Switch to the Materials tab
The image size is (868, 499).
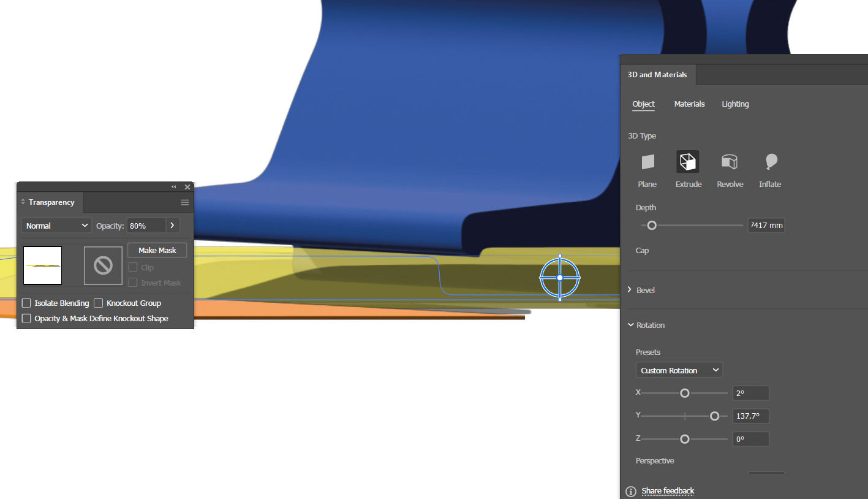[689, 104]
